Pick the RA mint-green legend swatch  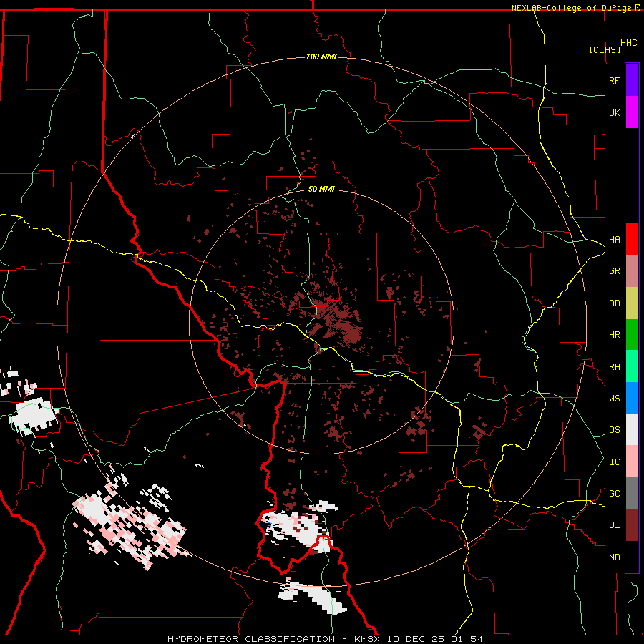click(x=632, y=366)
